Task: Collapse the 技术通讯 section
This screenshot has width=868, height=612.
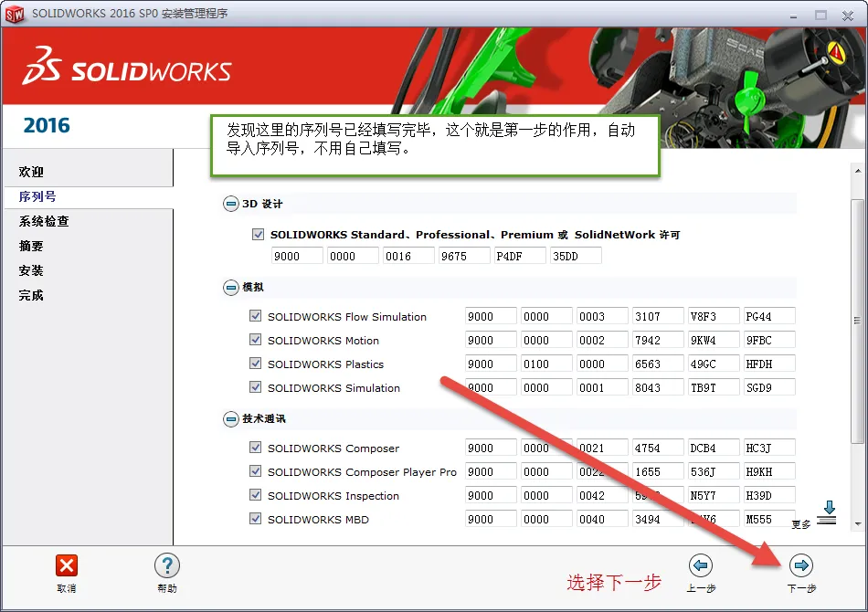Action: (231, 419)
